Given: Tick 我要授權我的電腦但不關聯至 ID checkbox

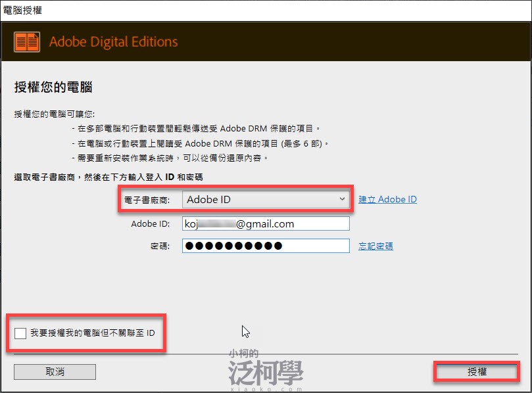Looking at the screenshot, I should click(20, 333).
